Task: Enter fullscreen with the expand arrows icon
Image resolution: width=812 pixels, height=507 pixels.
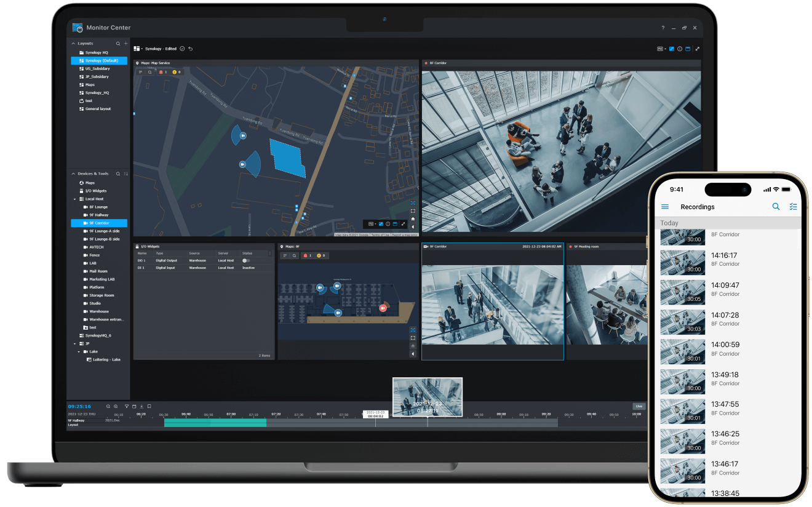Action: [697, 49]
